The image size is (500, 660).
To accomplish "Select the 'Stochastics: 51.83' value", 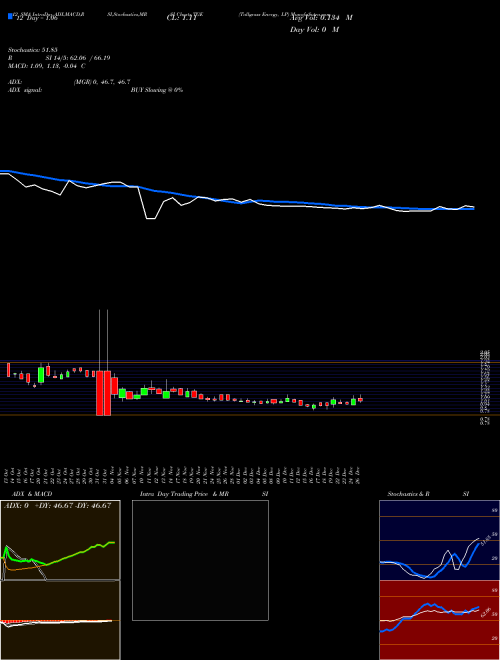I will pos(32,50).
